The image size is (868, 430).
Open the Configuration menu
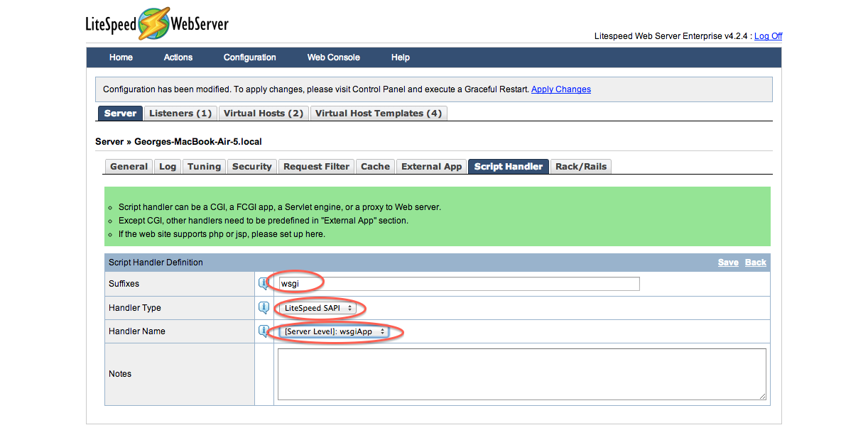[x=250, y=57]
